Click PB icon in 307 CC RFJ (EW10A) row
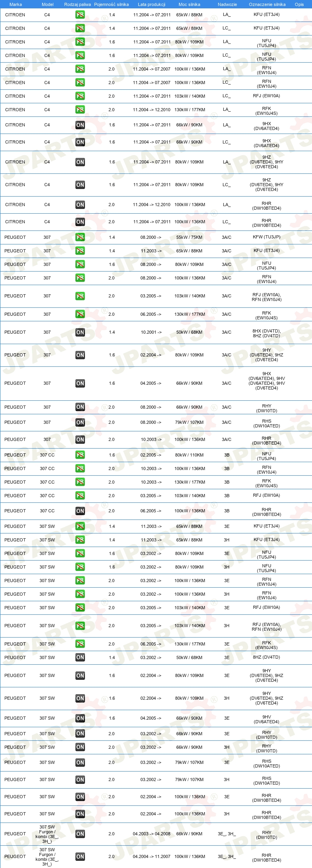The height and width of the screenshot is (868, 312). [80, 496]
